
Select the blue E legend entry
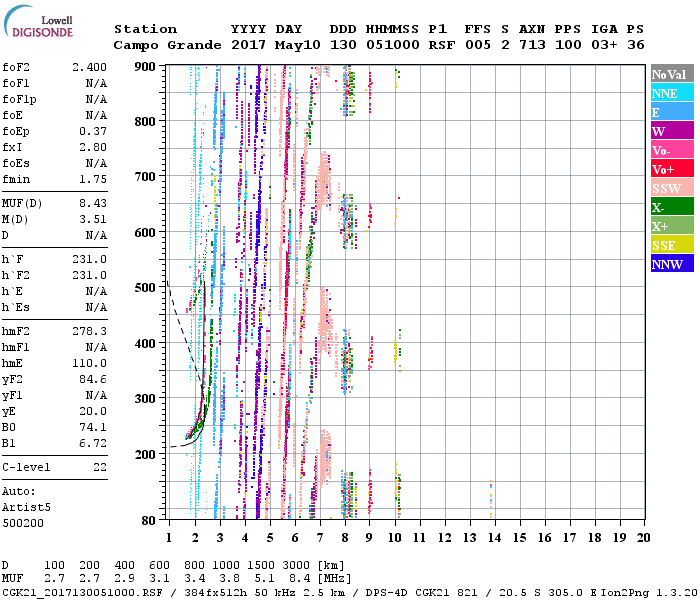coord(671,112)
